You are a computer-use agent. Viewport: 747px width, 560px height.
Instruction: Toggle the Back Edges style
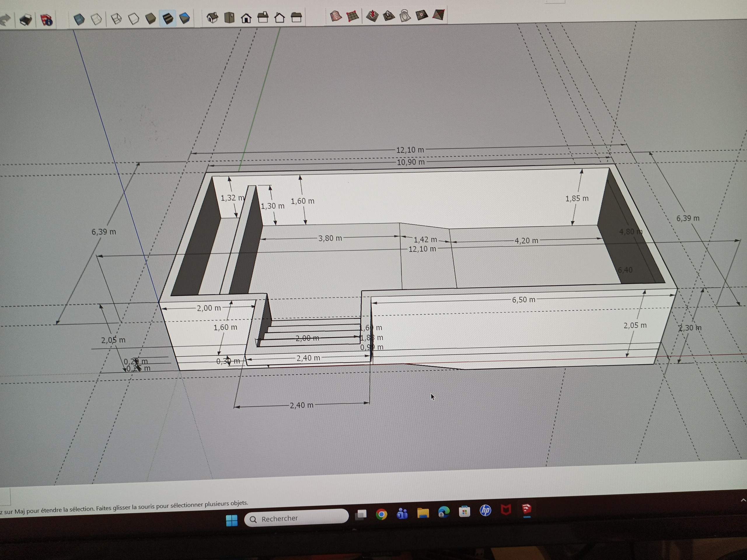[96, 19]
